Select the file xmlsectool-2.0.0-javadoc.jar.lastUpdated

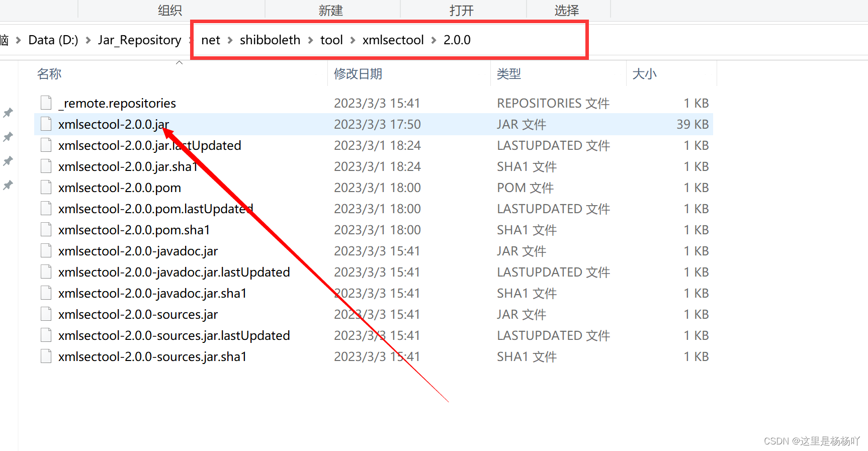pyautogui.click(x=174, y=272)
